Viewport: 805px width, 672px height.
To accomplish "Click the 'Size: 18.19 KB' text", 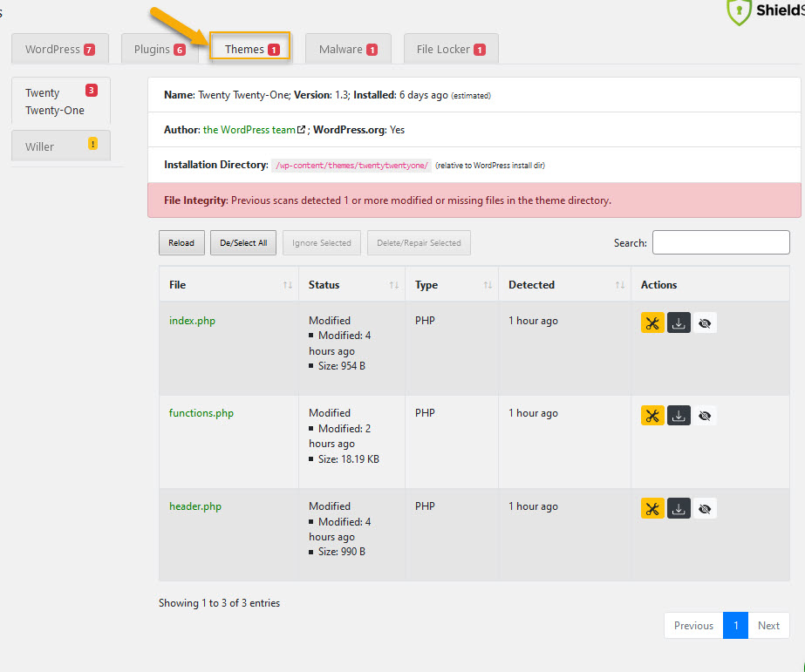I will point(349,459).
